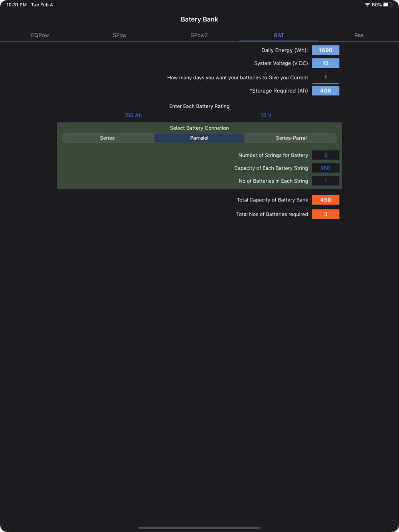Tap the home indicator bar
Image resolution: width=399 pixels, height=532 pixels.
pos(199,528)
